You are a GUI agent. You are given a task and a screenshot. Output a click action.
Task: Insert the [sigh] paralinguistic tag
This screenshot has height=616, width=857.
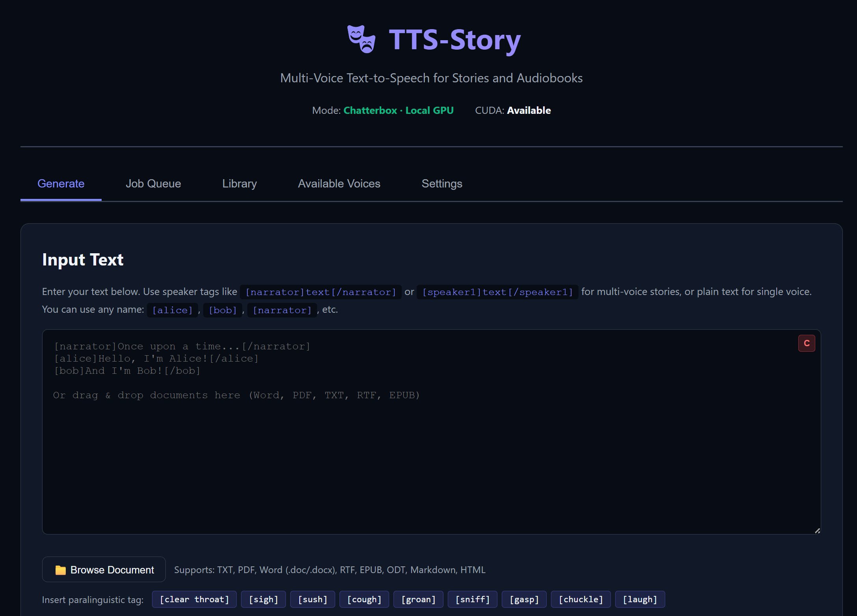263,599
